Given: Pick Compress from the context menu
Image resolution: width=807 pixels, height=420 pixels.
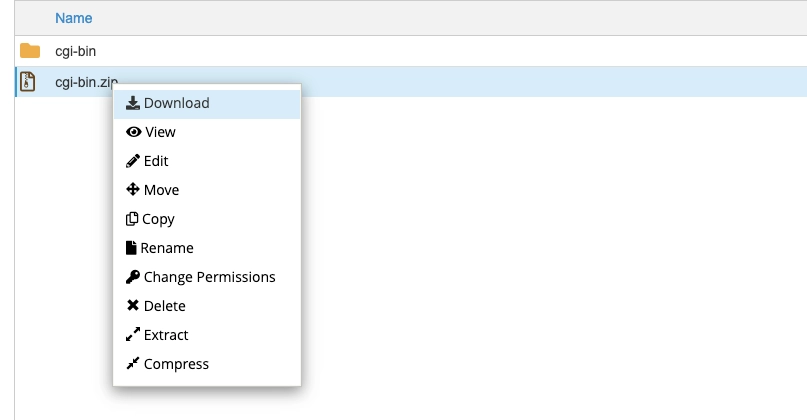Looking at the screenshot, I should click(207, 364).
